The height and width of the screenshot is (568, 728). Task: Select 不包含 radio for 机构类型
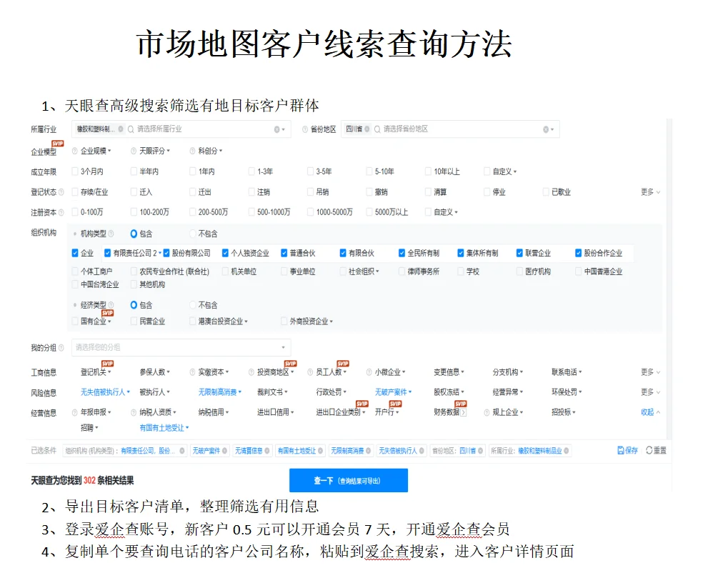coord(193,234)
